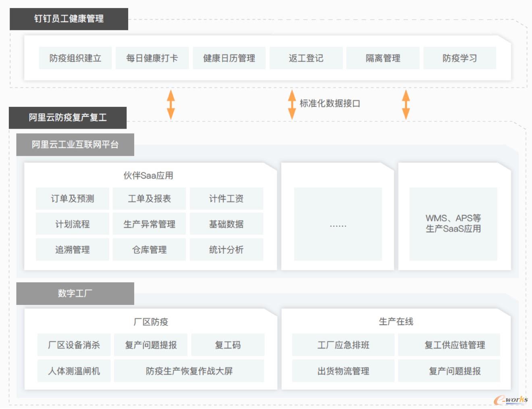This screenshot has height=409, width=532.
Task: Select the 出货物流管理 cell
Action: [x=343, y=371]
